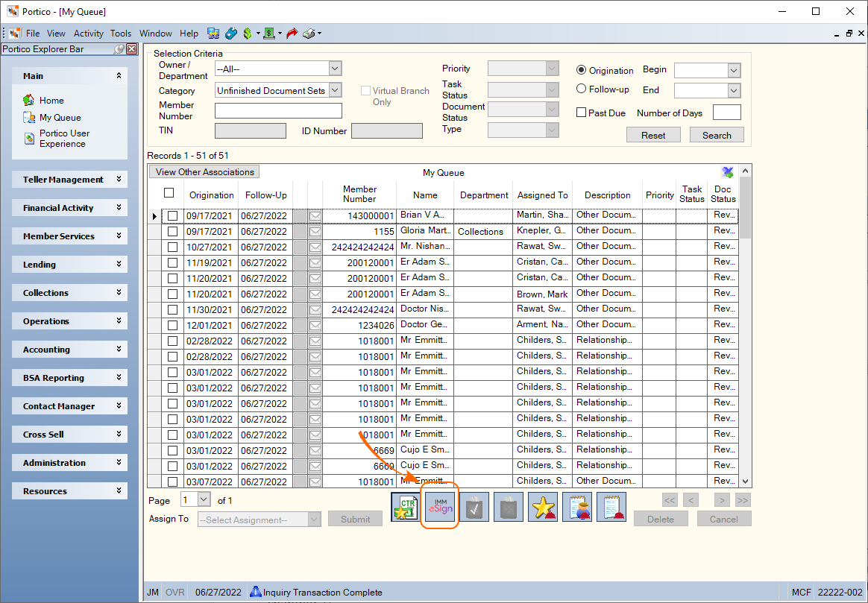Tick the checkbox for Brian V A row
This screenshot has height=603, width=868.
173,215
